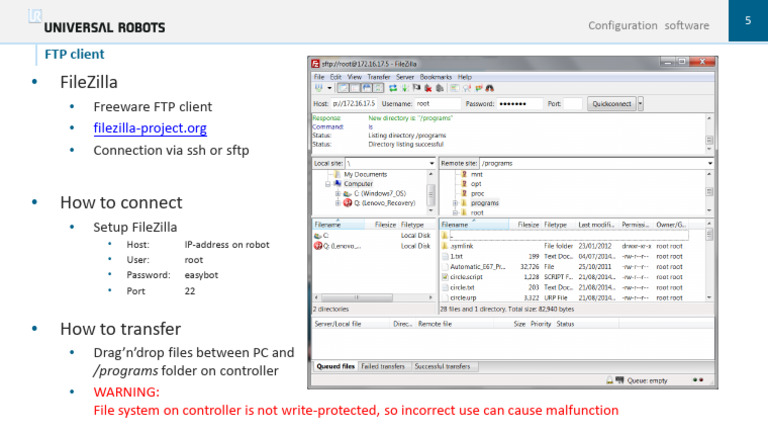Expand the programs folder in remote tree
768x433 pixels.
pyautogui.click(x=455, y=203)
